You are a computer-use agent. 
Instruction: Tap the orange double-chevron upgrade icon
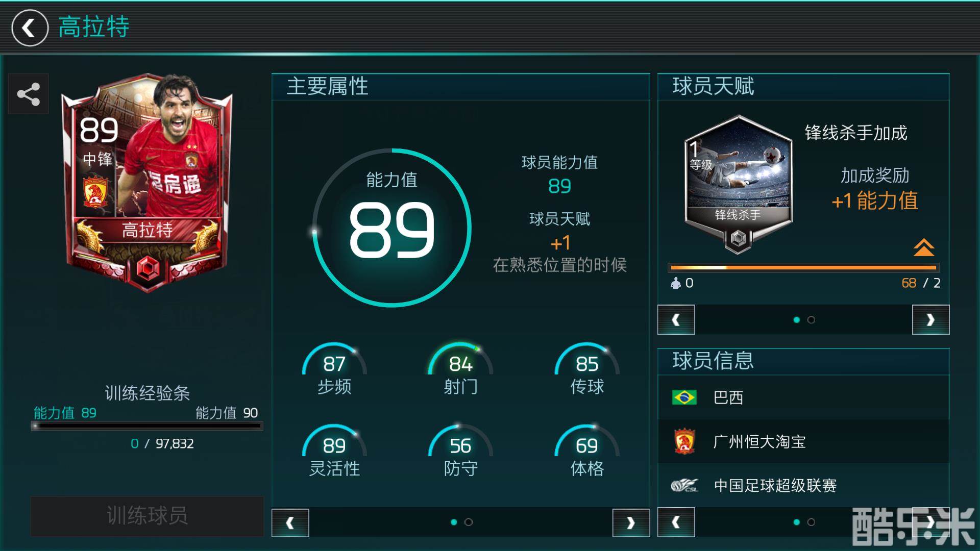(x=923, y=247)
